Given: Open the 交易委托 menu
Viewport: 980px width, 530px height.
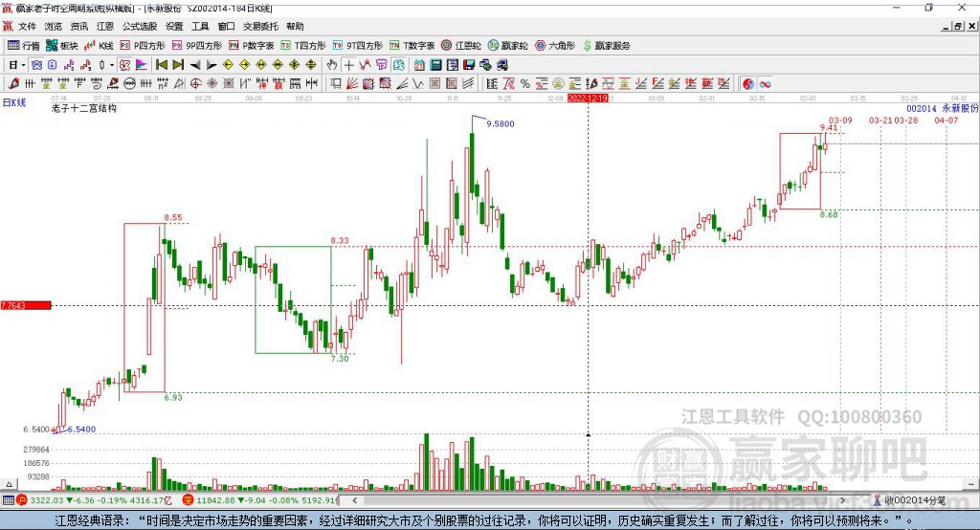Looking at the screenshot, I should tap(260, 26).
